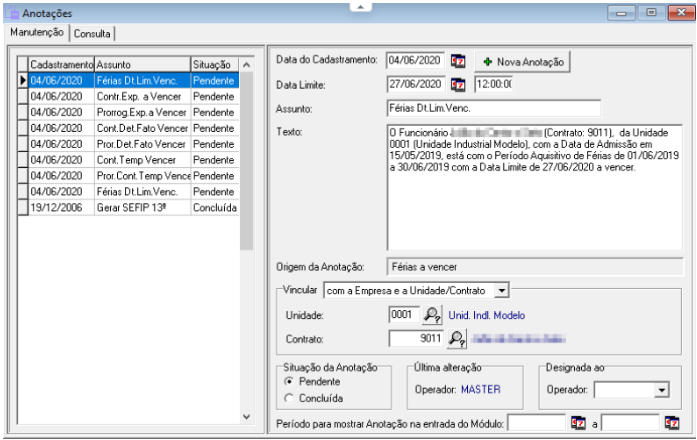Open calendar for period start date
Screen dimensions: 697x440
577,424
